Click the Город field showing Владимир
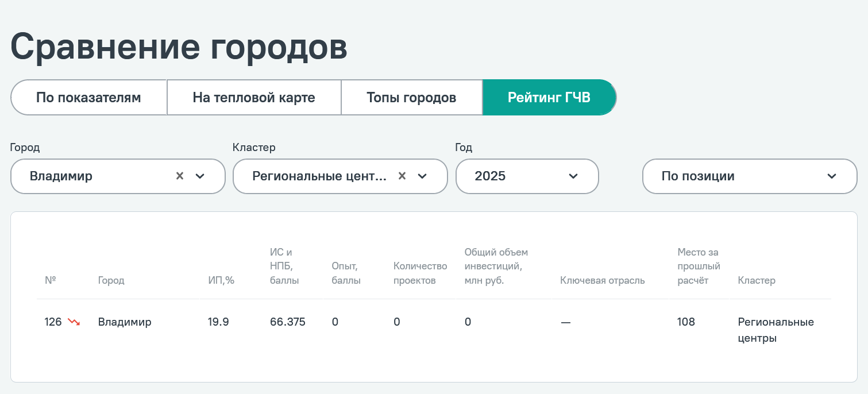Screen dimensions: 868x394 (118, 176)
